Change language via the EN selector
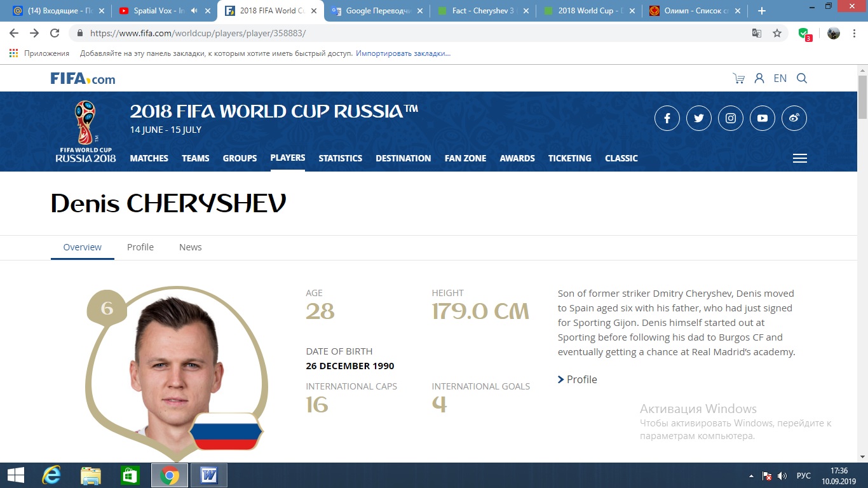This screenshot has height=488, width=868. pyautogui.click(x=780, y=78)
